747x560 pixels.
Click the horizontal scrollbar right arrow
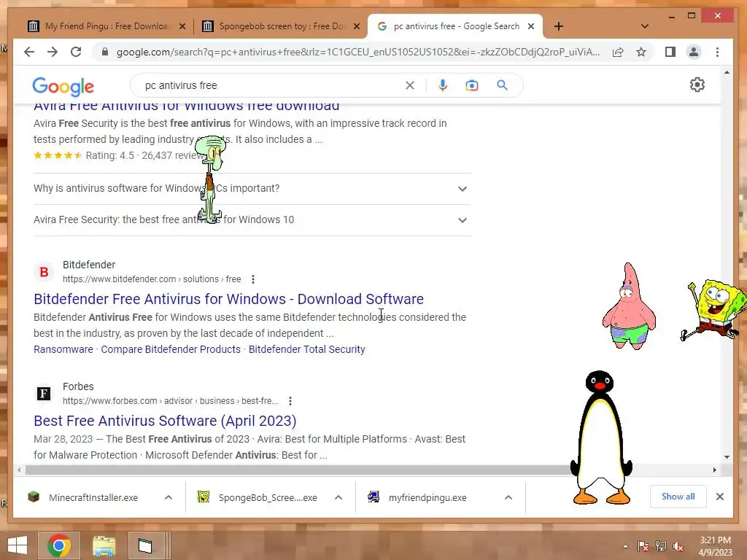(x=715, y=470)
